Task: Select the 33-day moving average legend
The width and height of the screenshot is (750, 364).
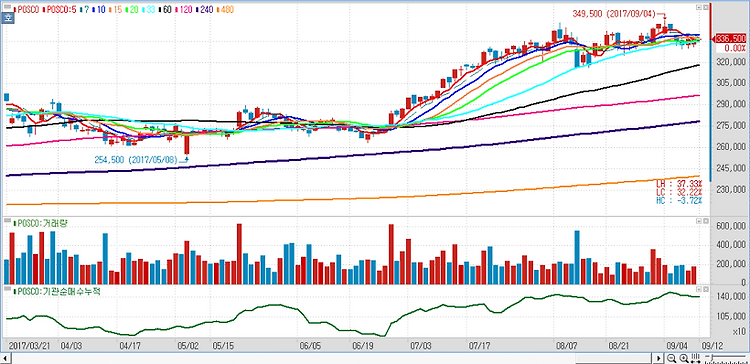Action: (149, 10)
